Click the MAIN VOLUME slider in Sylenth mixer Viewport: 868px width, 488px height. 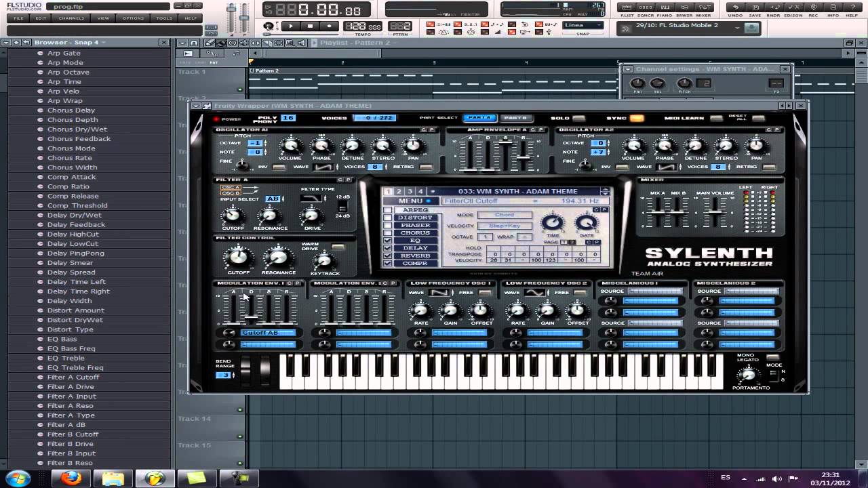pos(715,212)
